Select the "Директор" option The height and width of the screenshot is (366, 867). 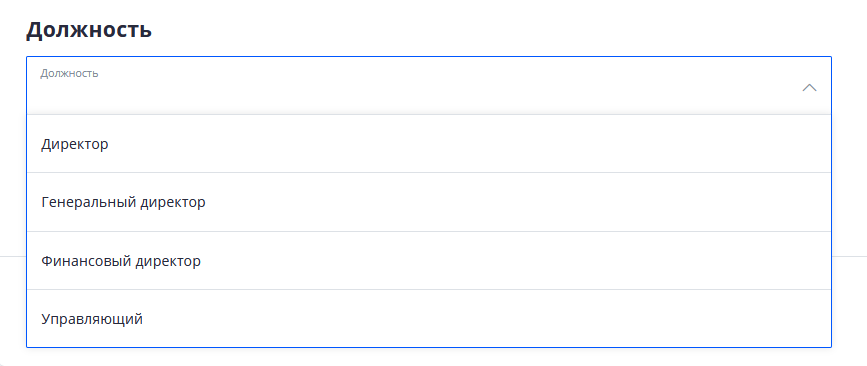[x=429, y=144]
